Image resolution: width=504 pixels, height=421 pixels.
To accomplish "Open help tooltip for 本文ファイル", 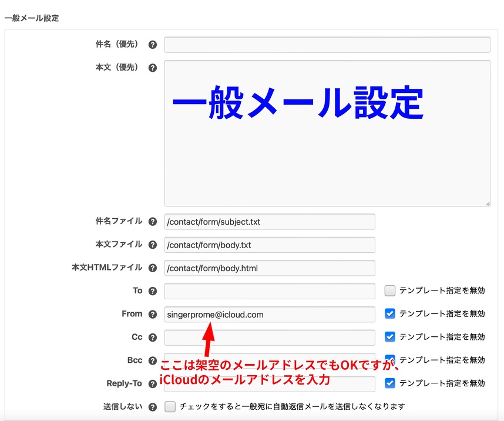I will pyautogui.click(x=153, y=245).
